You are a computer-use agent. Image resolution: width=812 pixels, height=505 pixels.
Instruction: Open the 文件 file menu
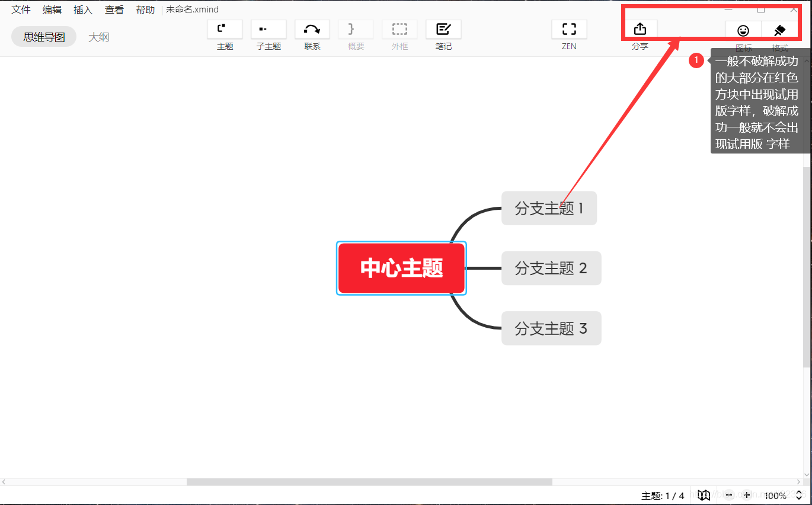click(x=20, y=9)
